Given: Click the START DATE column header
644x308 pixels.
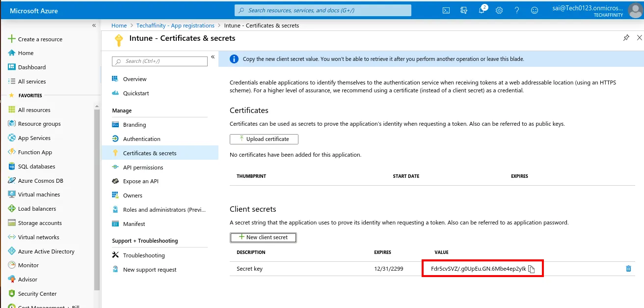Looking at the screenshot, I should 406,176.
